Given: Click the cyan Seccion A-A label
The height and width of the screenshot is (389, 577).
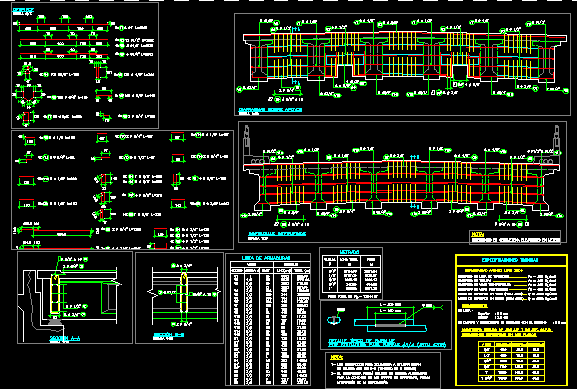Looking at the screenshot, I should click(65, 338).
